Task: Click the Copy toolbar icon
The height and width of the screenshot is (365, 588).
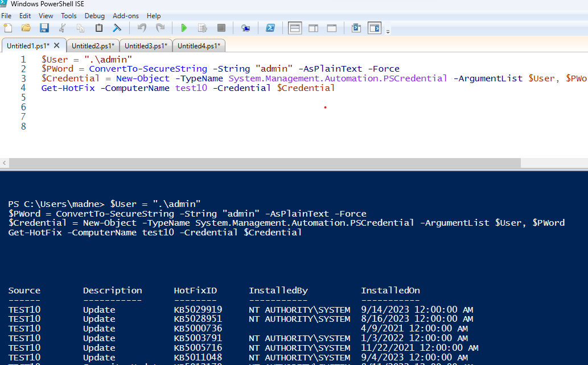Action: click(80, 28)
